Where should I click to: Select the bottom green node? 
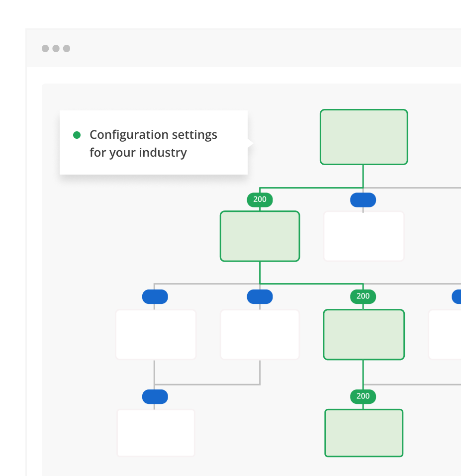tap(364, 433)
